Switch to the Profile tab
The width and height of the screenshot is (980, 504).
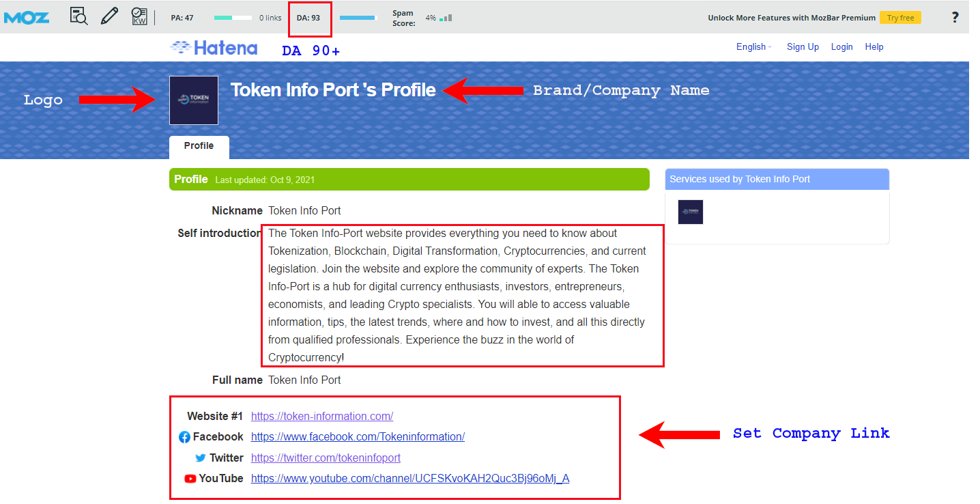point(199,146)
